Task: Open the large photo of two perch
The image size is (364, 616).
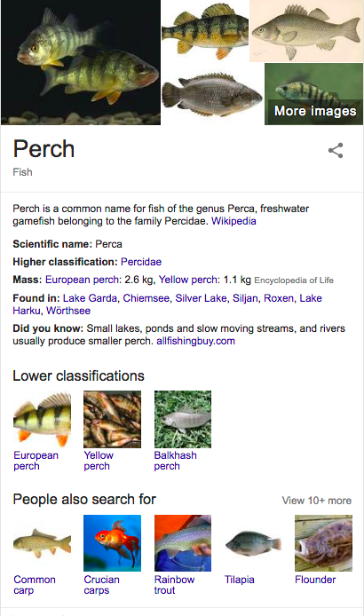Action: 81,62
